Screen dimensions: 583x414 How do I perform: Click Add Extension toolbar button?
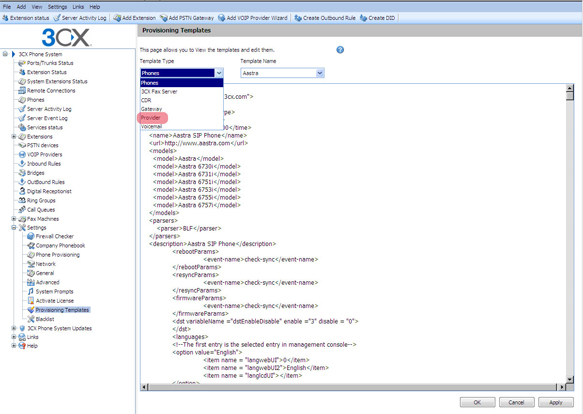(x=135, y=18)
